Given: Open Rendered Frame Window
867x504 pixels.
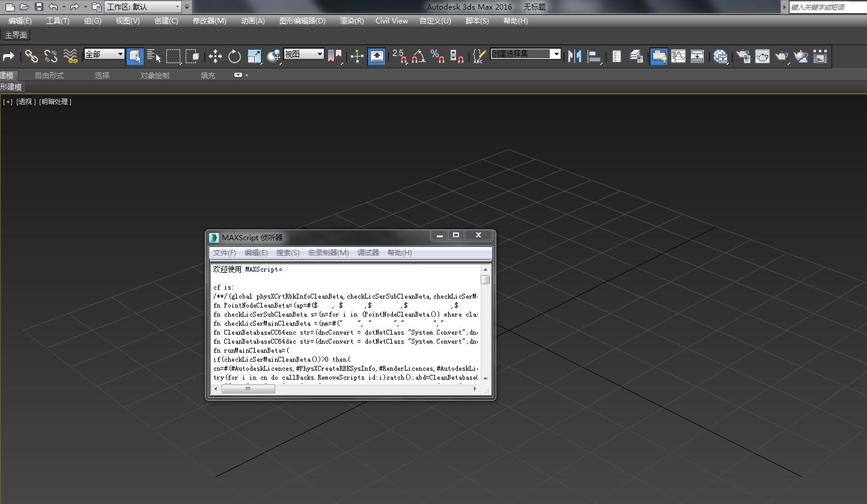Looking at the screenshot, I should point(762,56).
